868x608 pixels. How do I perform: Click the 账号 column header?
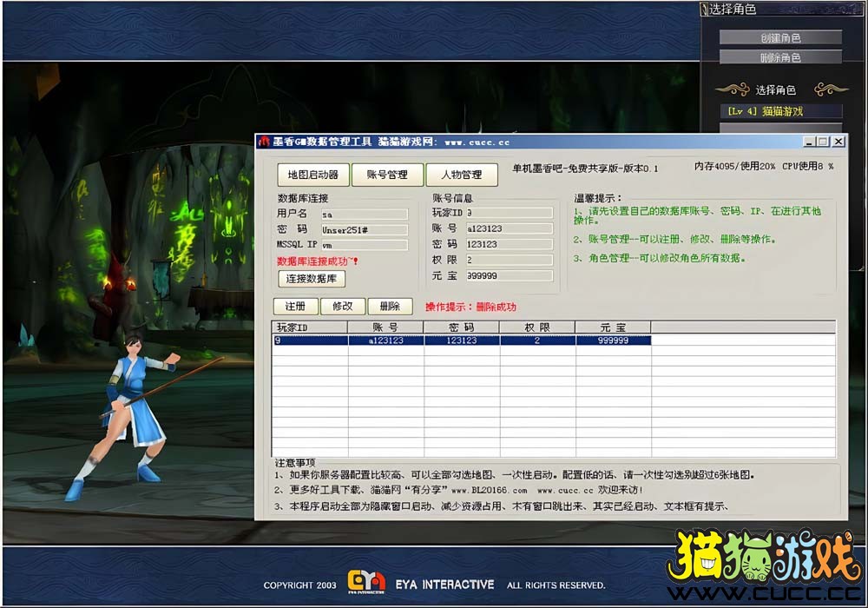coord(386,327)
